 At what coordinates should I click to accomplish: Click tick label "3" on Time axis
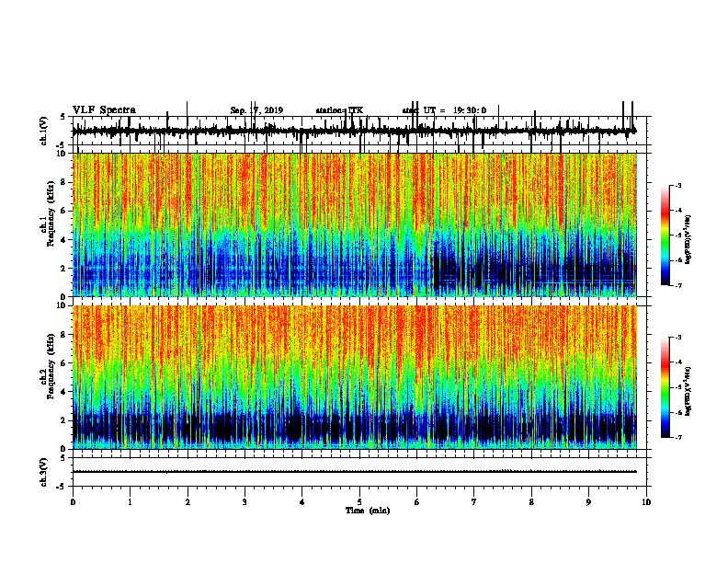(245, 502)
